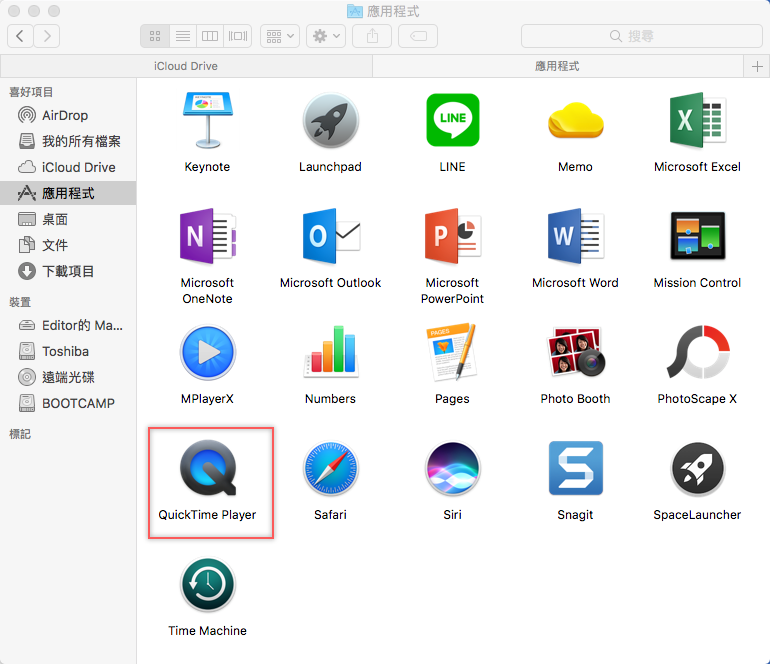The width and height of the screenshot is (770, 664).
Task: Select the Photo Booth icon
Action: pyautogui.click(x=575, y=352)
